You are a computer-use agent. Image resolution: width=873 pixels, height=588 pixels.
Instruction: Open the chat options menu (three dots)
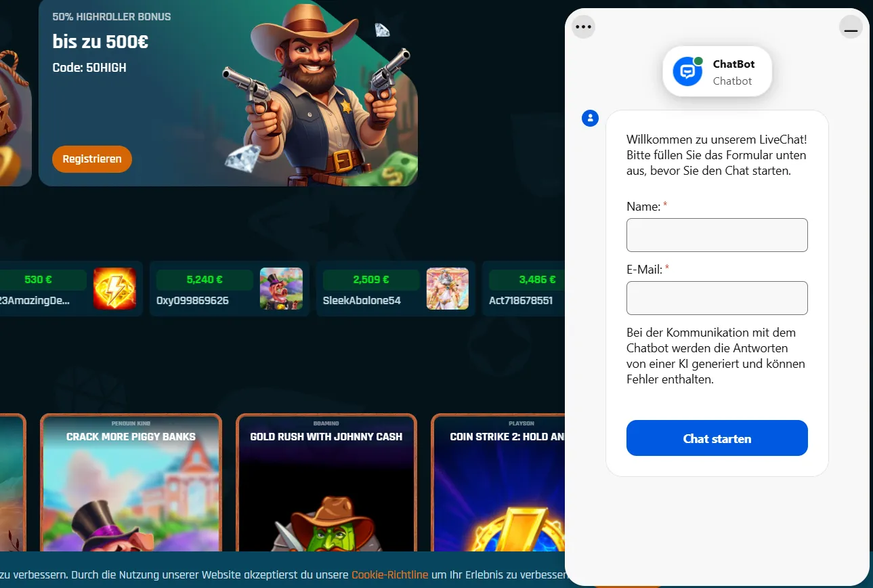[582, 26]
